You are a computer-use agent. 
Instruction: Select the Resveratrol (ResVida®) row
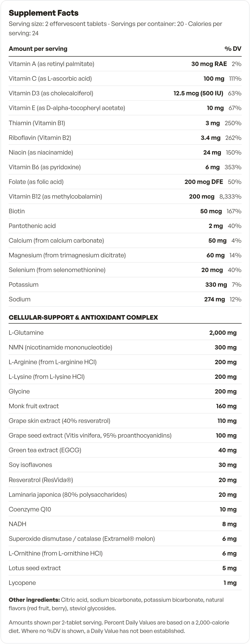coord(125,480)
